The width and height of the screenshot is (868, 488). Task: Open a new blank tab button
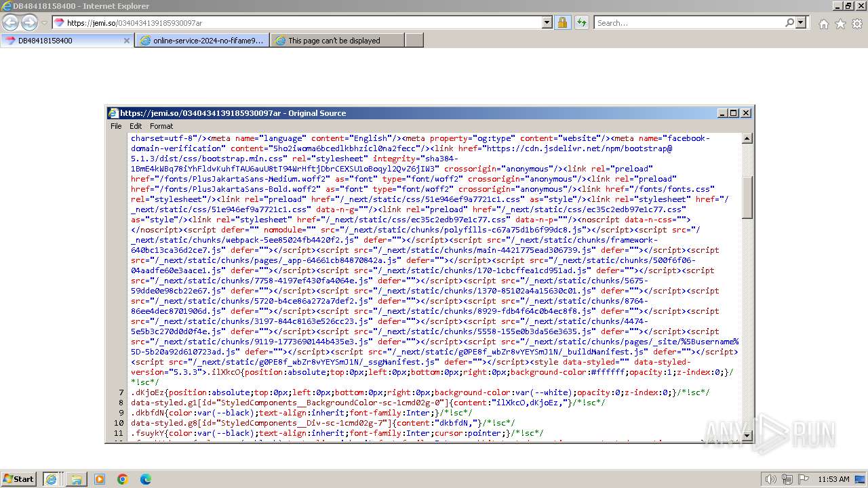click(x=414, y=41)
